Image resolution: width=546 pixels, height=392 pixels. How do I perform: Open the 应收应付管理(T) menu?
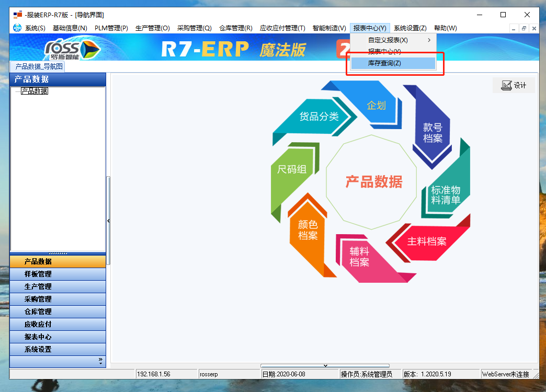[282, 28]
